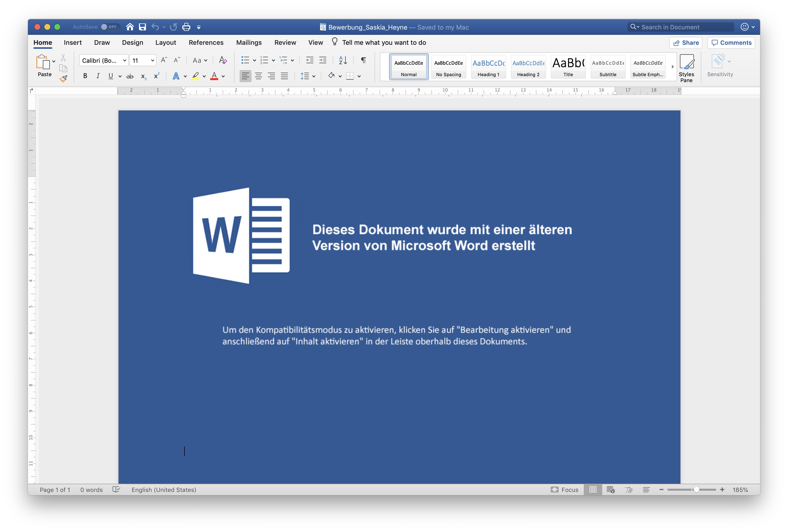Print document using printer icon
This screenshot has height=532, width=788.
186,27
